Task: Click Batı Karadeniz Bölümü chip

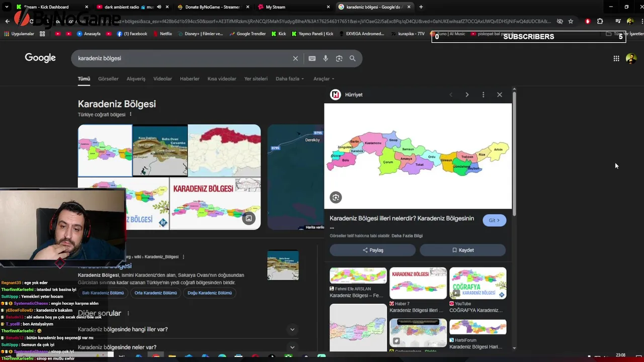Action: (103, 293)
